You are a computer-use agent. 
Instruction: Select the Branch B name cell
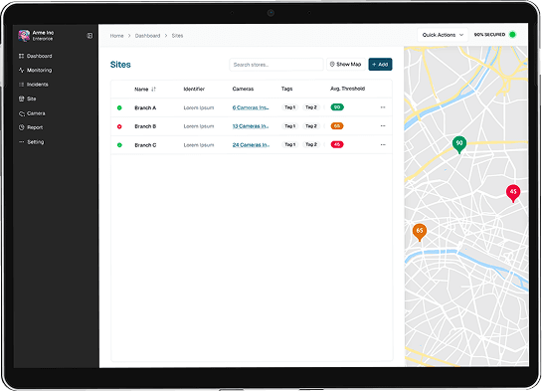[145, 126]
